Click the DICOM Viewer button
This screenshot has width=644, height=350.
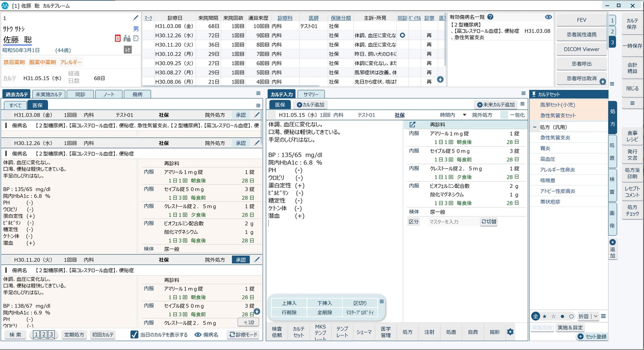582,49
